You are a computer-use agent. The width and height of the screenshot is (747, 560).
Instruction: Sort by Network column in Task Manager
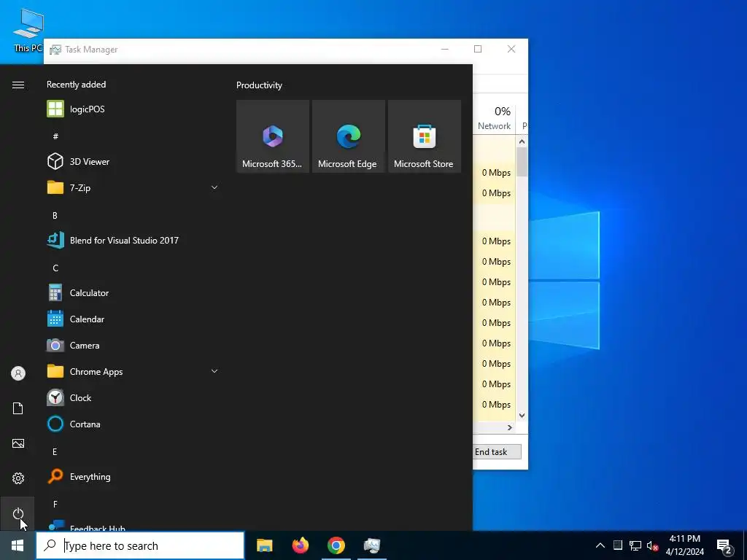pyautogui.click(x=494, y=118)
